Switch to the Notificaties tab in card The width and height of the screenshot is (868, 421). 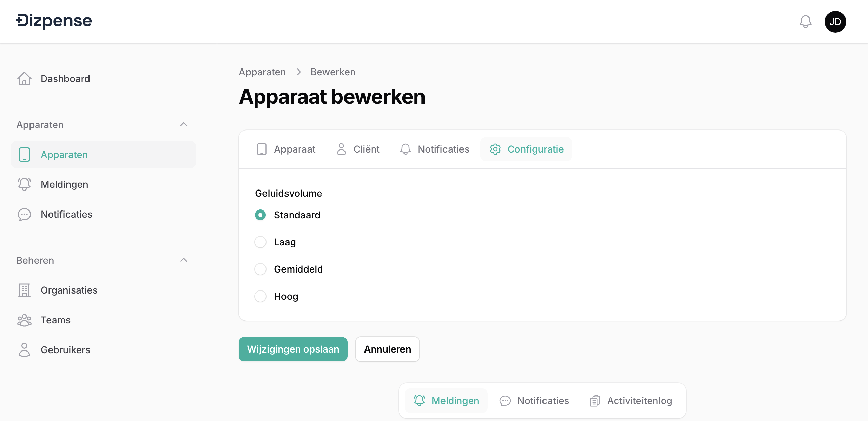tap(435, 149)
